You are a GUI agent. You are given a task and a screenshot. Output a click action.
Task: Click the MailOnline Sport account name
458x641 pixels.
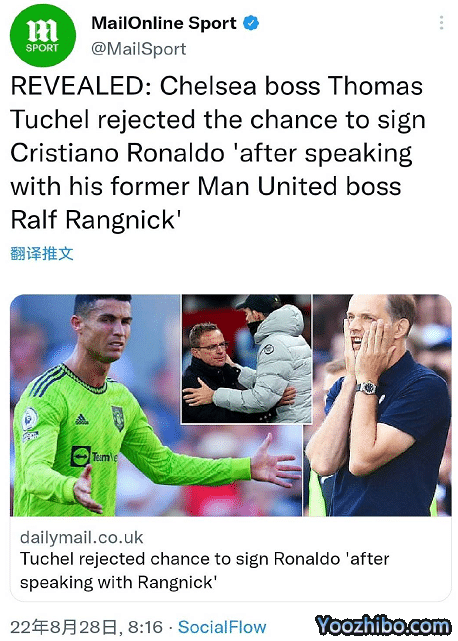pyautogui.click(x=164, y=23)
